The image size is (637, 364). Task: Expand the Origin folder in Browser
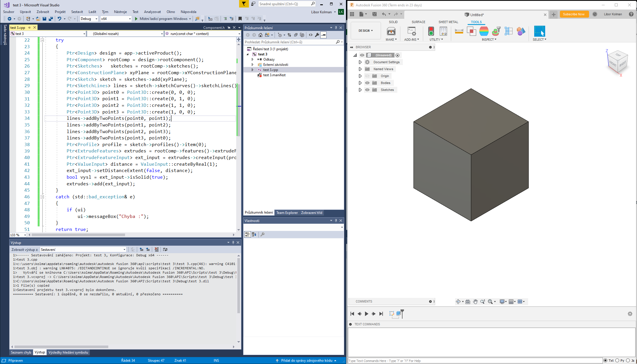pos(360,76)
